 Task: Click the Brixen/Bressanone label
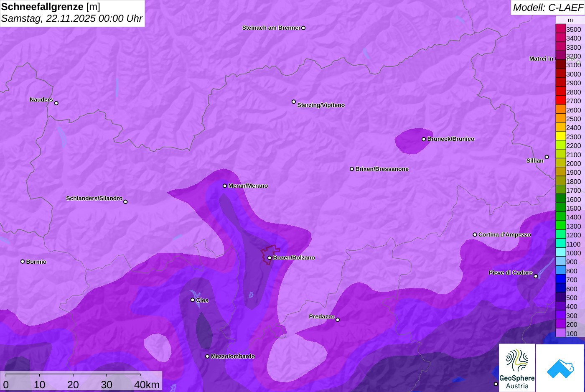click(382, 169)
